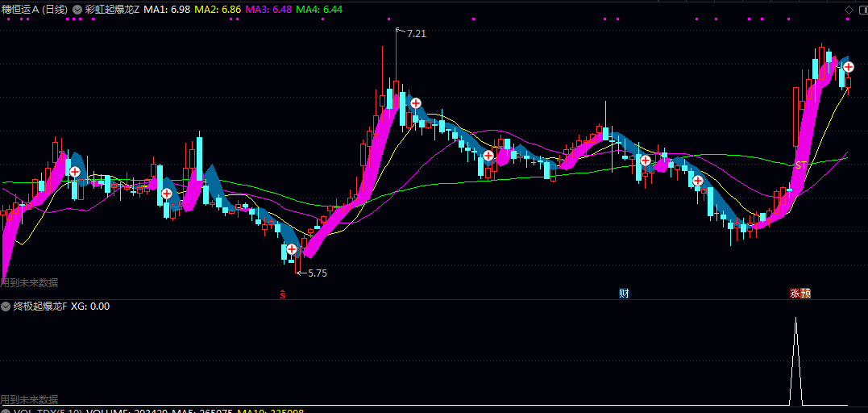Open the 涨 marker on the date axis
868x413 pixels.
click(795, 294)
